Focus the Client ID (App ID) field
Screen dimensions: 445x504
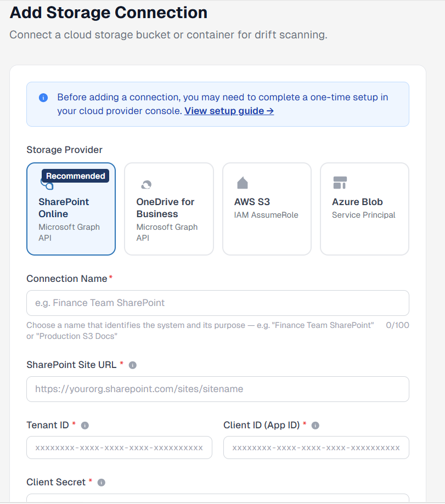pyautogui.click(x=316, y=448)
